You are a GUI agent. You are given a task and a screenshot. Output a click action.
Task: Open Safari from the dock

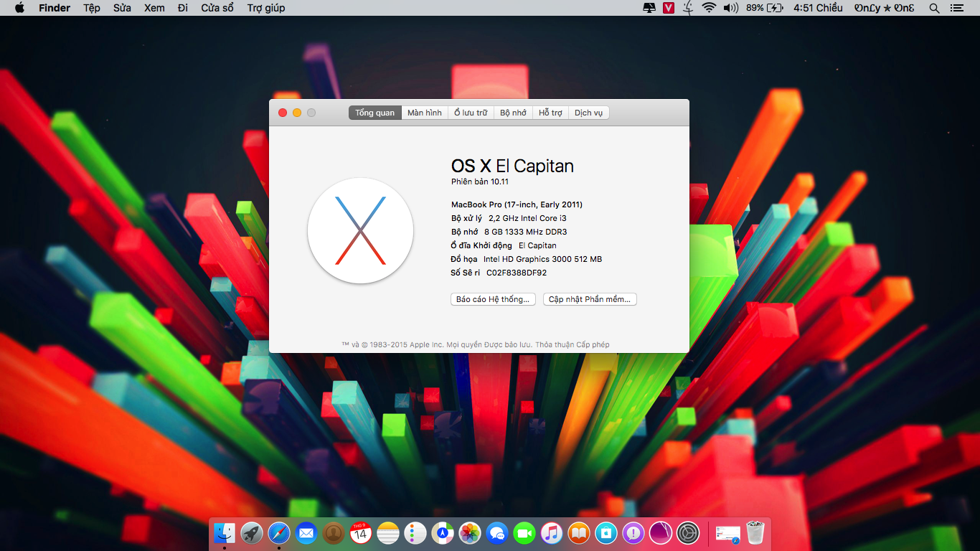coord(279,533)
